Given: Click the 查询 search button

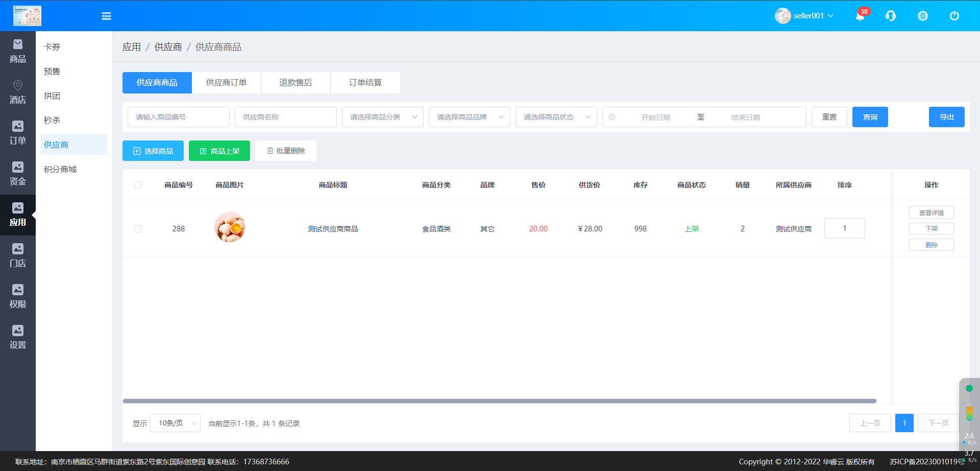Looking at the screenshot, I should click(x=870, y=117).
